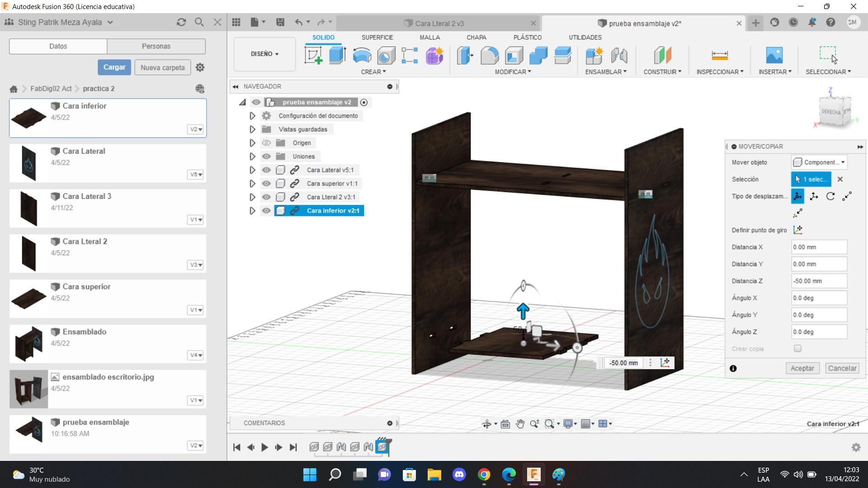The width and height of the screenshot is (868, 488).
Task: Toggle visibility of Cara Lteral 2 v3:1
Action: 266,197
